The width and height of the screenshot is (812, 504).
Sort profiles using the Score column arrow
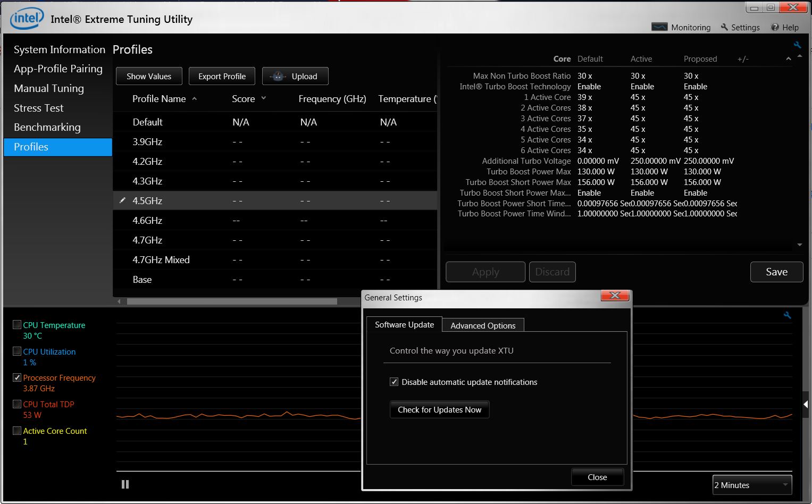(x=264, y=98)
